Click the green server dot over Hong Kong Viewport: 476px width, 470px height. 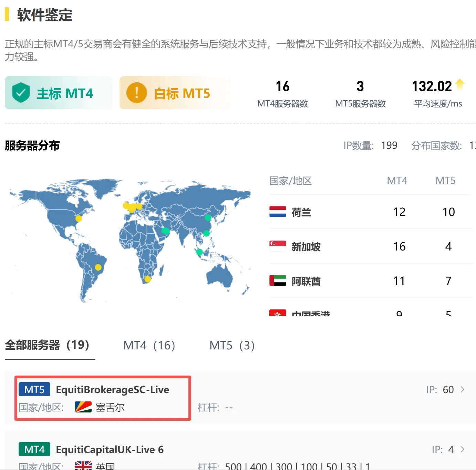coord(206,233)
